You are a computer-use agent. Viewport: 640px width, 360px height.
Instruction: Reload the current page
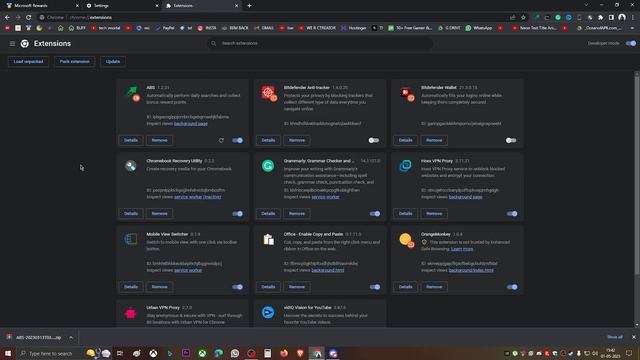[29, 18]
